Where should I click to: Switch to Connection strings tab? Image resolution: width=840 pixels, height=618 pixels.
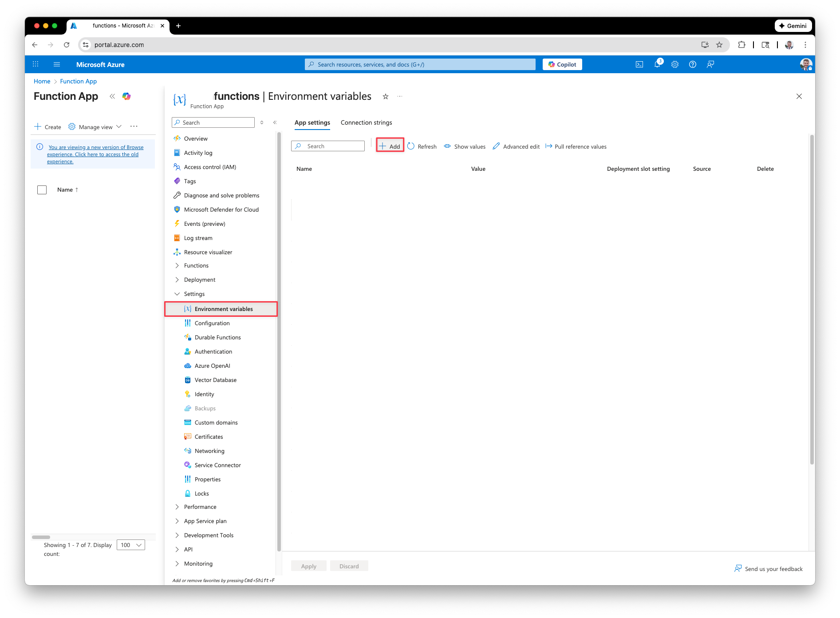pos(366,122)
